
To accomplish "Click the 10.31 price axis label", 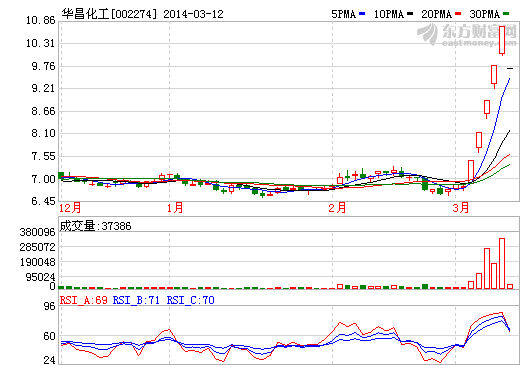I will click(x=41, y=43).
